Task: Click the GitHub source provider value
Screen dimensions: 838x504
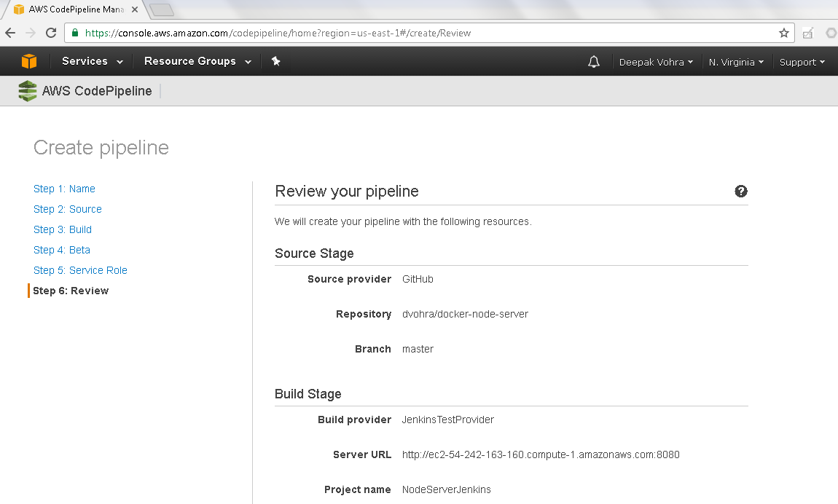Action: [x=418, y=279]
